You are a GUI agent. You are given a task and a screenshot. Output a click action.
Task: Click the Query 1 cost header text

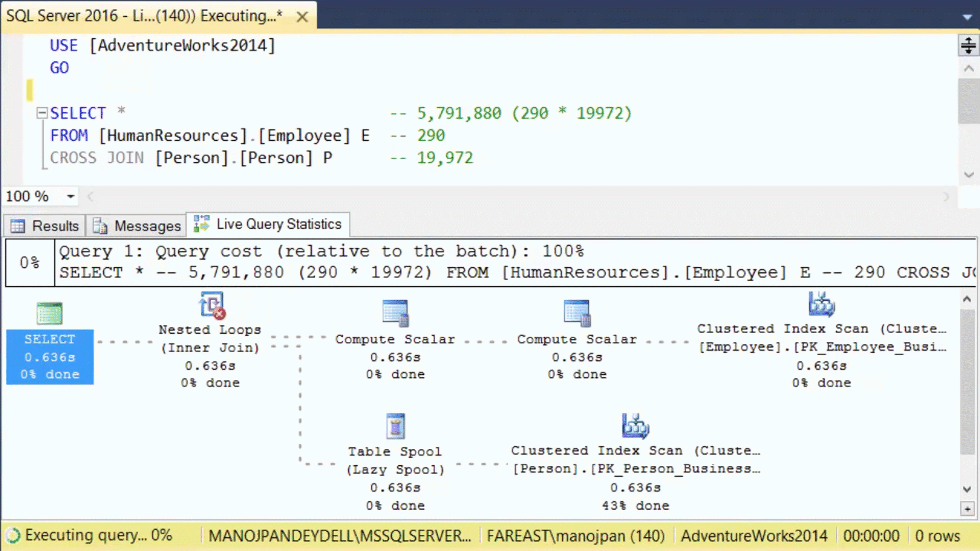[321, 252]
